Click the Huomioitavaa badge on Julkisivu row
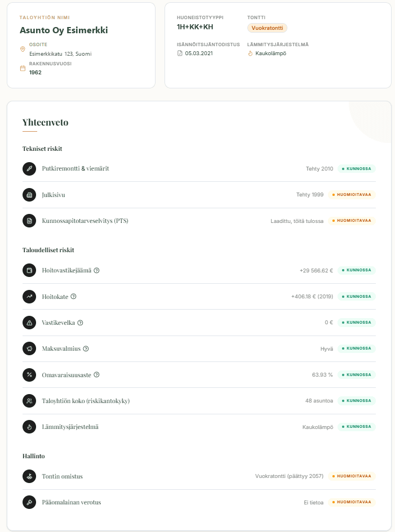This screenshot has width=395, height=532. pos(352,195)
